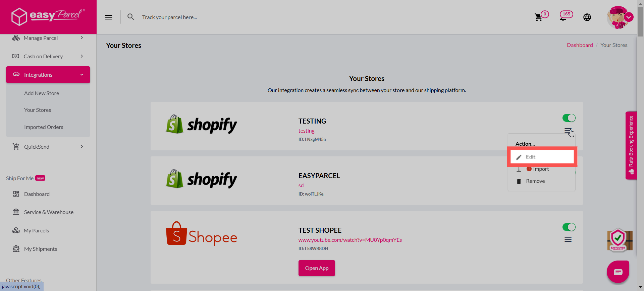Click the sd store link
Screen dimensions: 644x291
[301, 185]
